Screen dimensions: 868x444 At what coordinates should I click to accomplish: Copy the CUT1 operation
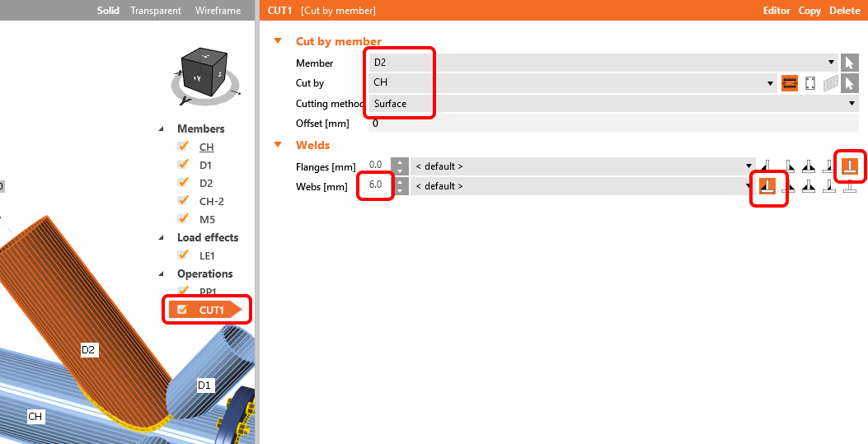pyautogui.click(x=809, y=11)
